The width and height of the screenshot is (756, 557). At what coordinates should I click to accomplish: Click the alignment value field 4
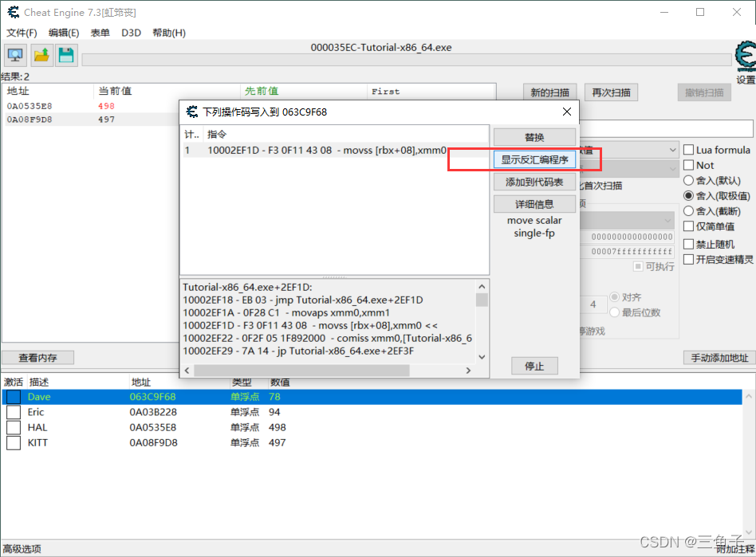[x=593, y=304]
